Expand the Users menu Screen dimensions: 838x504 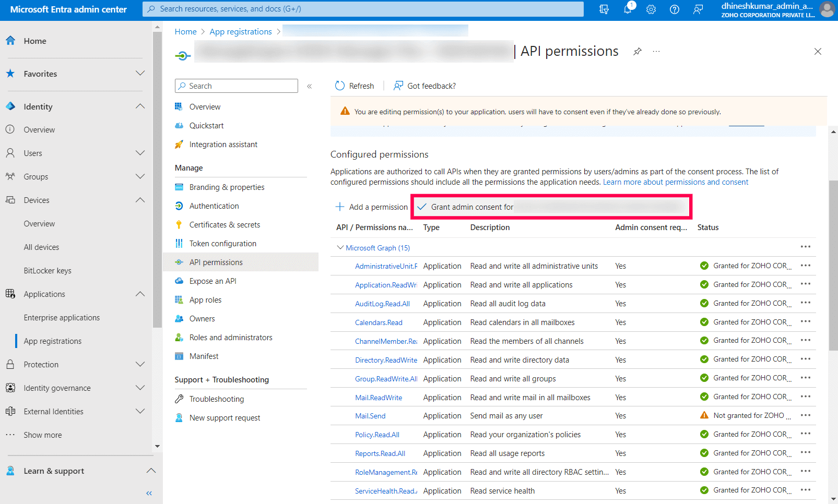140,153
